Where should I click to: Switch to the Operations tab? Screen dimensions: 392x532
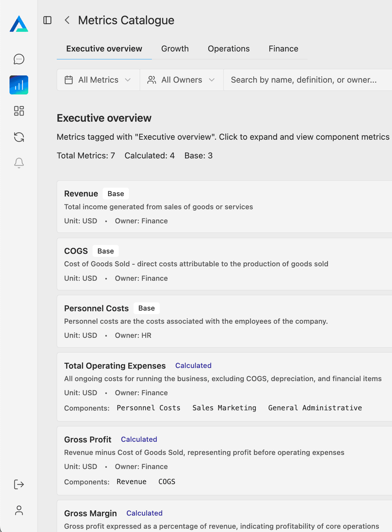click(x=229, y=49)
